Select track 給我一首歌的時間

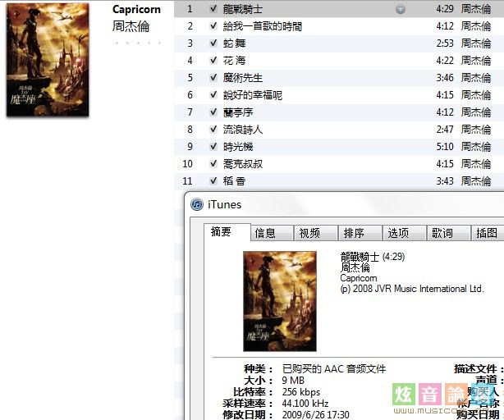click(x=339, y=26)
